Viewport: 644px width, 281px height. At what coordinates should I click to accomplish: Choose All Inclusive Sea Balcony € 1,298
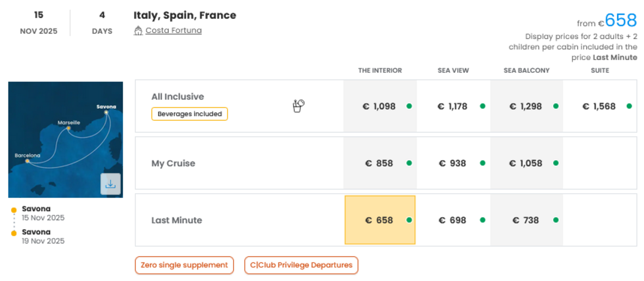526,106
